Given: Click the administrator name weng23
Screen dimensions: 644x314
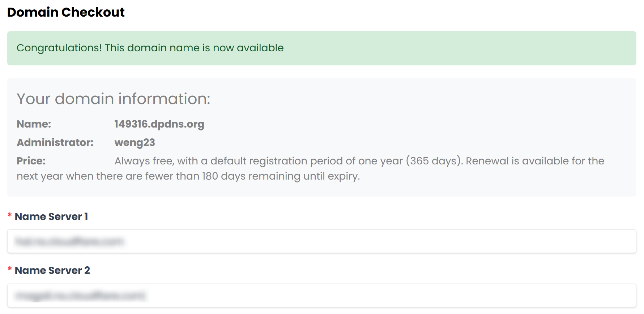Looking at the screenshot, I should pos(135,142).
